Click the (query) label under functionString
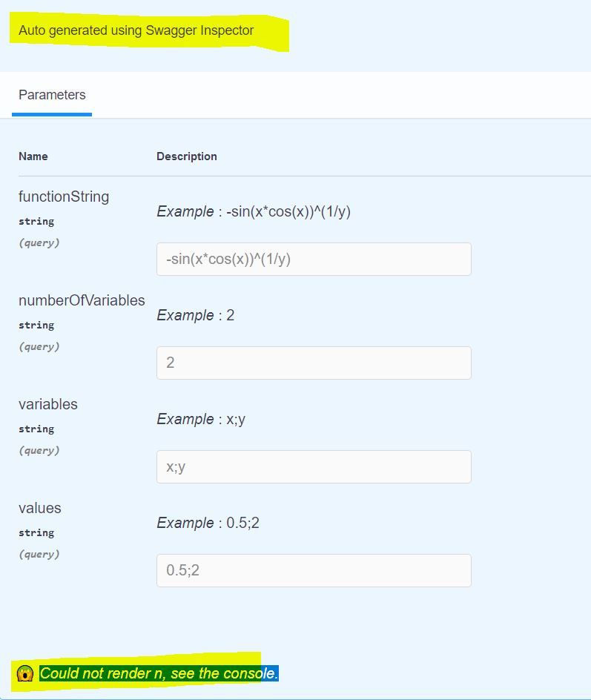 39,242
